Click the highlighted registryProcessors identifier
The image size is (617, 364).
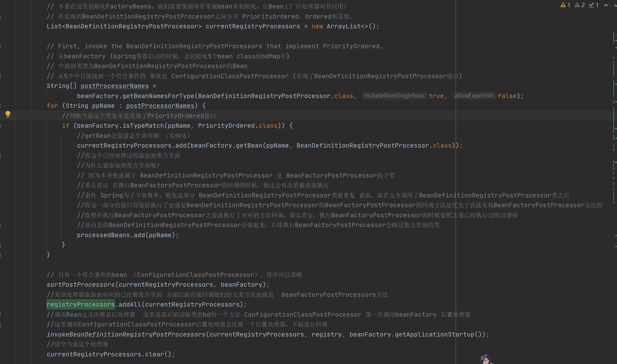pos(80,304)
